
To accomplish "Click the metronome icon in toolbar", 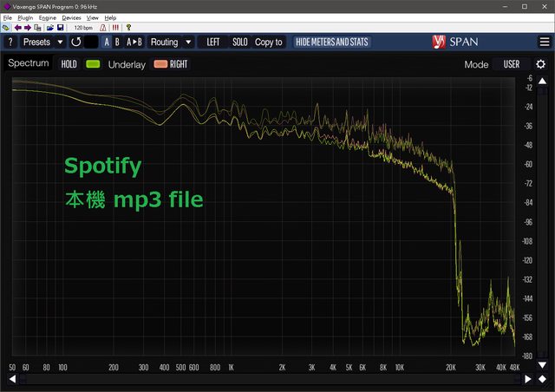I will [103, 28].
